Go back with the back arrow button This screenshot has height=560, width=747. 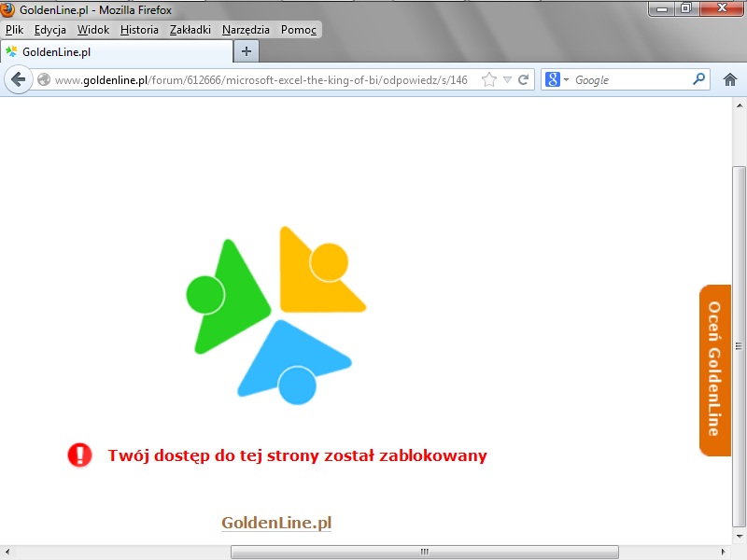click(x=18, y=79)
